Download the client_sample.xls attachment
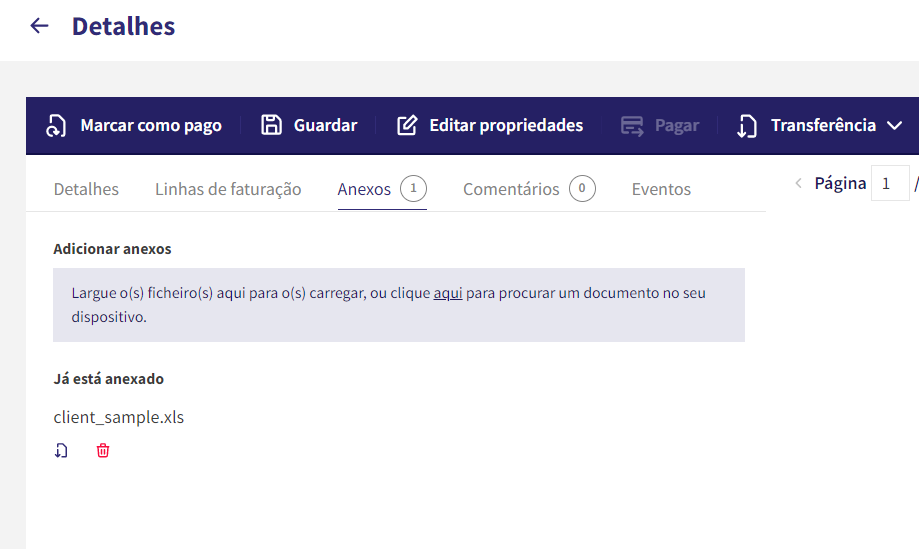Image resolution: width=919 pixels, height=549 pixels. pos(61,451)
